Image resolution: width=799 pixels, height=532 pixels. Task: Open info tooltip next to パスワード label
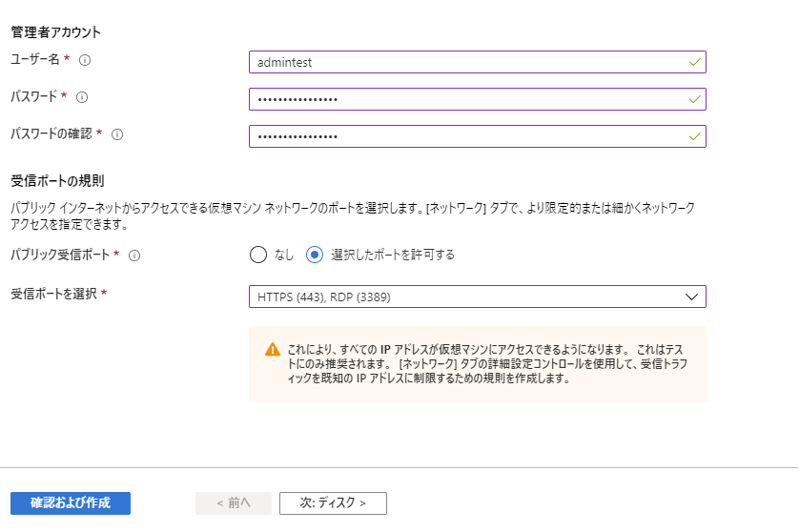(82, 97)
